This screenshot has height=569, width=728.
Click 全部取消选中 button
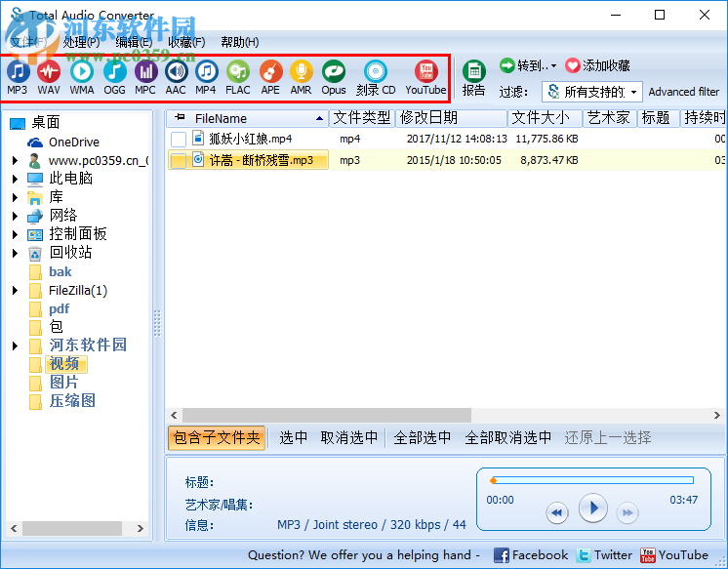[x=507, y=437]
